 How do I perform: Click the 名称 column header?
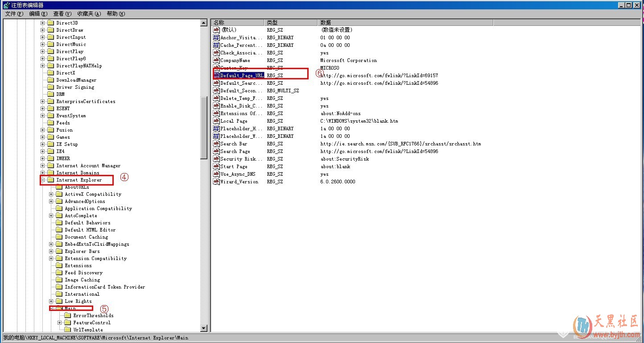(x=237, y=22)
